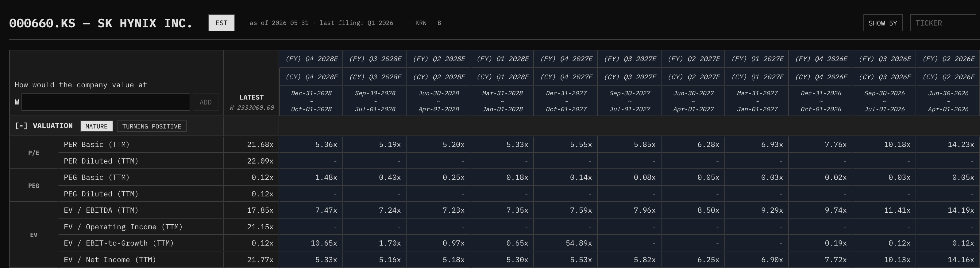Click EV/EBIT-to-Growth Q4 2027E value 54.89x

pos(579,243)
